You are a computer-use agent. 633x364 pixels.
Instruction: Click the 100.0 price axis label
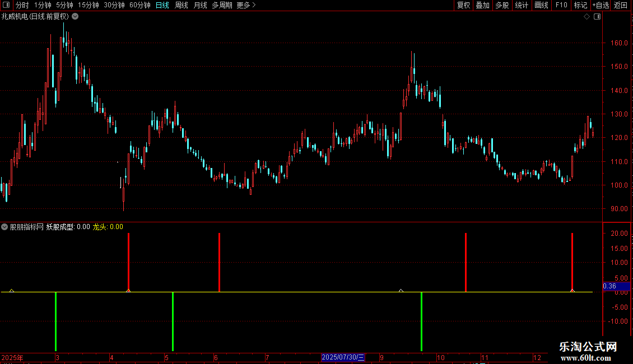[619, 185]
